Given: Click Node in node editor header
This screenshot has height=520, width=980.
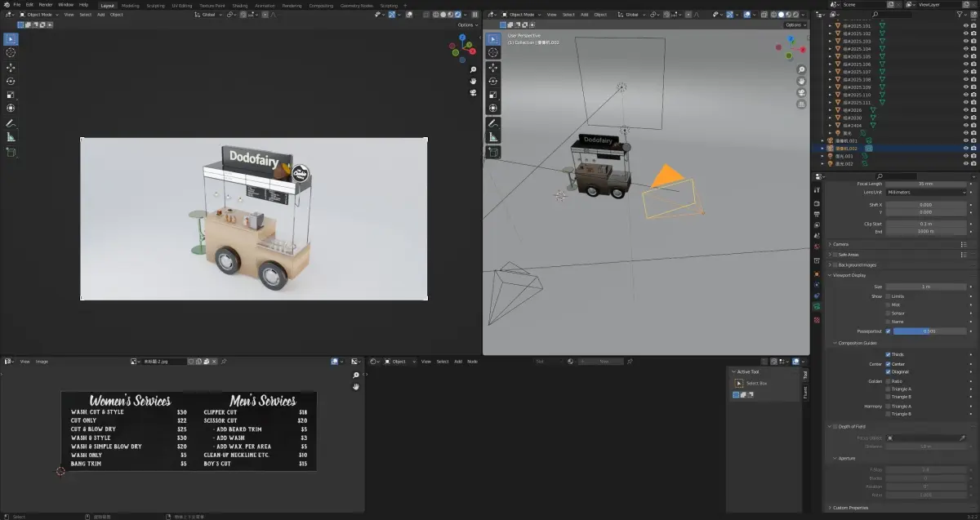Looking at the screenshot, I should pyautogui.click(x=472, y=361).
